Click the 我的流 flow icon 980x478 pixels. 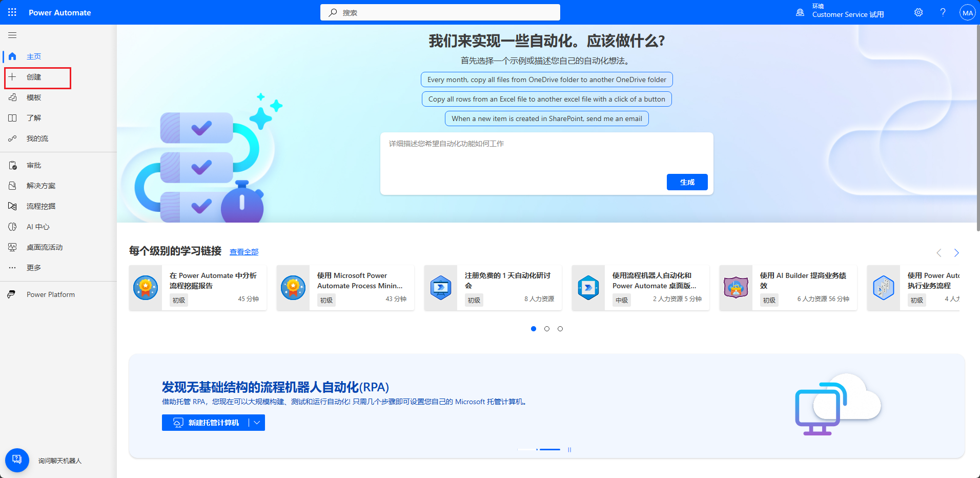pos(12,138)
